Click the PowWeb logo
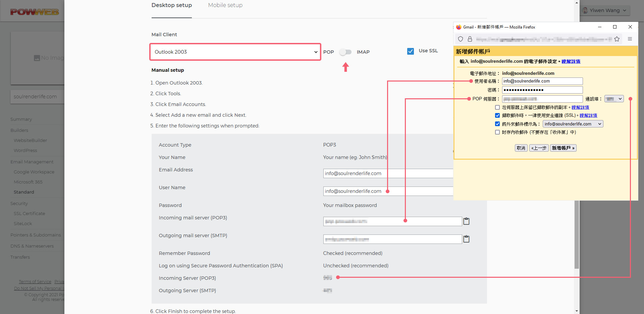This screenshot has height=314, width=644. point(35,12)
